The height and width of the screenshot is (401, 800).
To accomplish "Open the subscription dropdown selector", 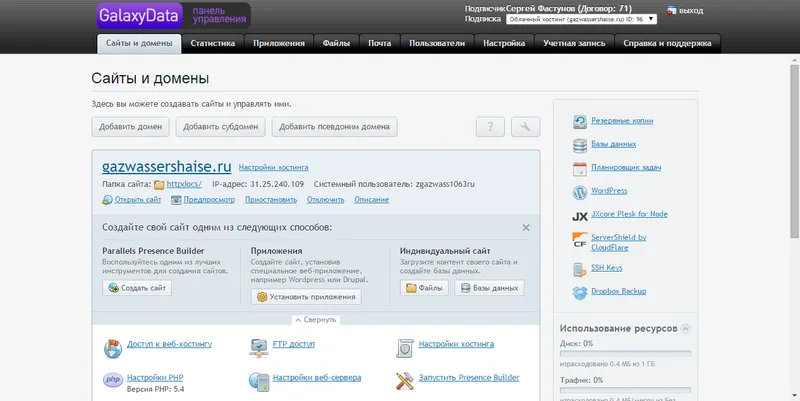I will click(x=581, y=19).
